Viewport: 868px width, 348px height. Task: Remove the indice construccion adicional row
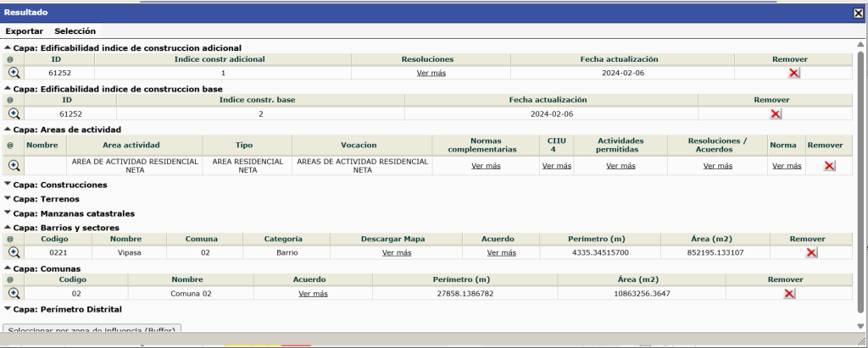[x=793, y=73]
